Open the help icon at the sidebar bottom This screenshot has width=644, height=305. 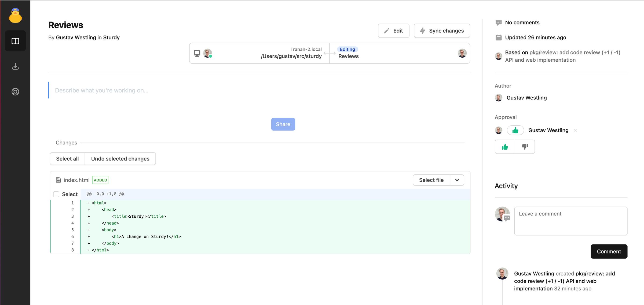[15, 91]
